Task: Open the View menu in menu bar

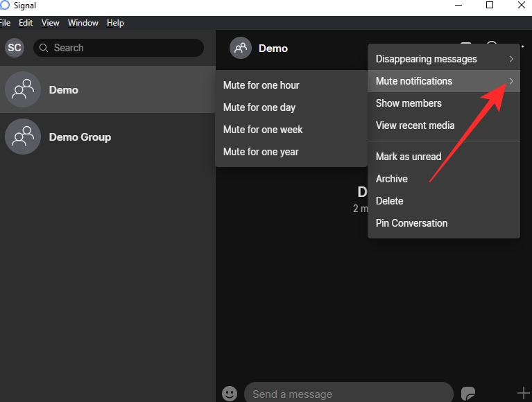Action: coord(51,23)
